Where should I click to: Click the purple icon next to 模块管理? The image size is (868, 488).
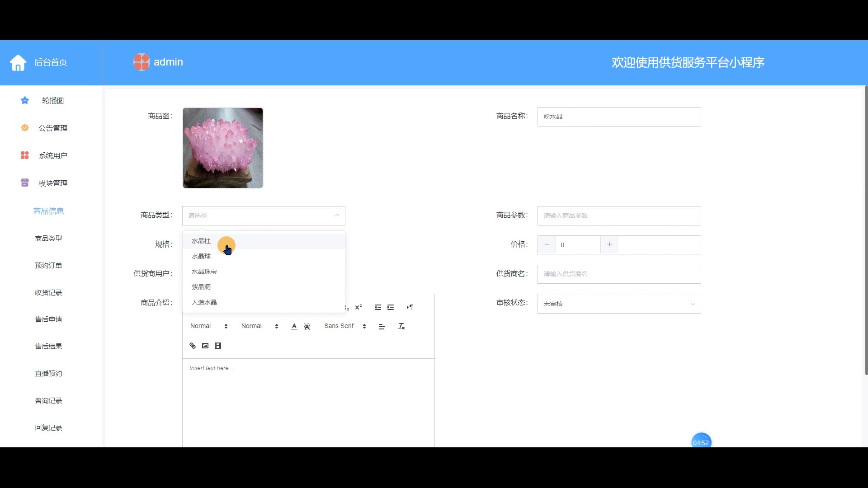coord(25,183)
